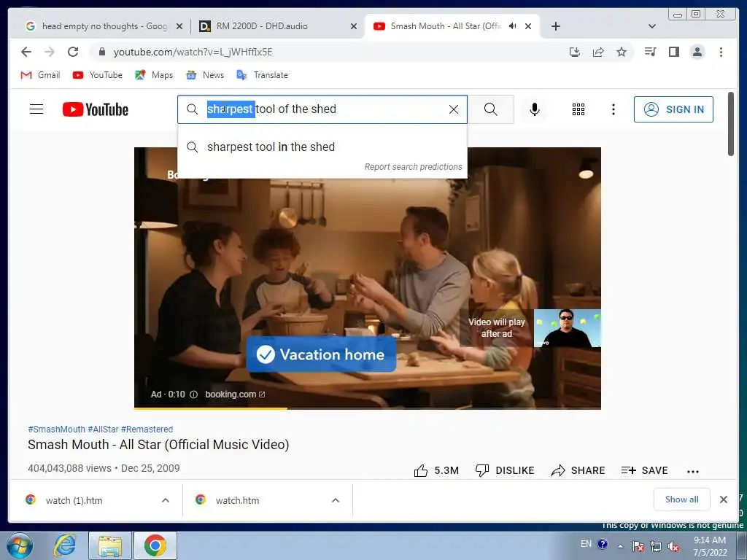Expand watch (1).htm download options

click(166, 500)
